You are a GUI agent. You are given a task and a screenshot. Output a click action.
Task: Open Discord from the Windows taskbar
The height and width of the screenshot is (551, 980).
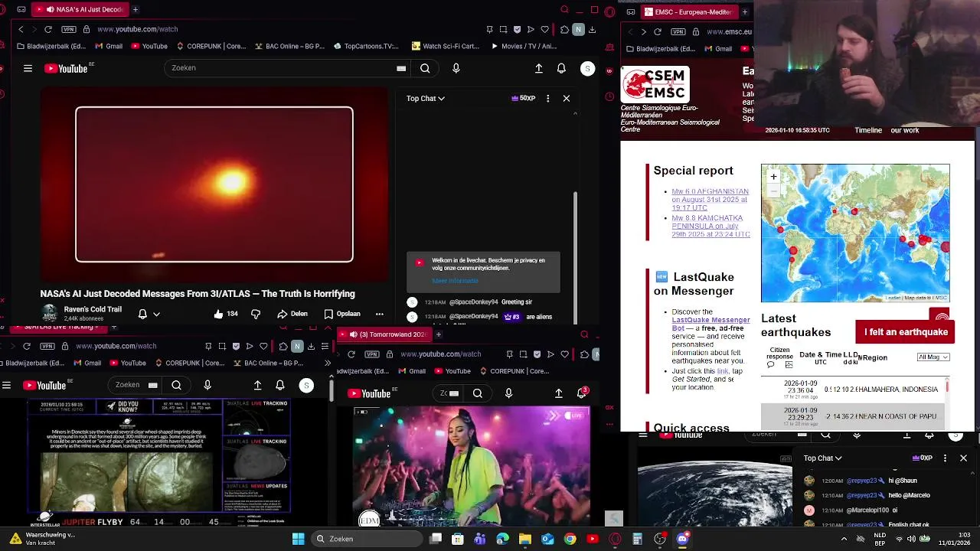pos(682,539)
